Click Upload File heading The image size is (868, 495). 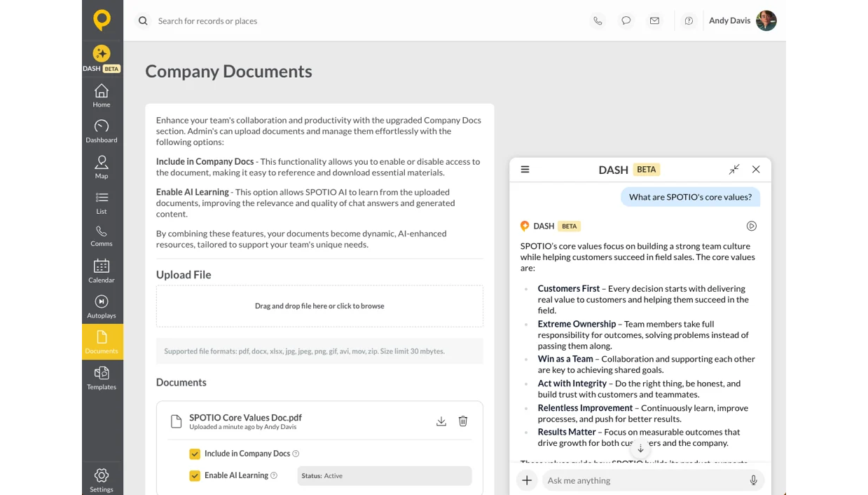(184, 275)
